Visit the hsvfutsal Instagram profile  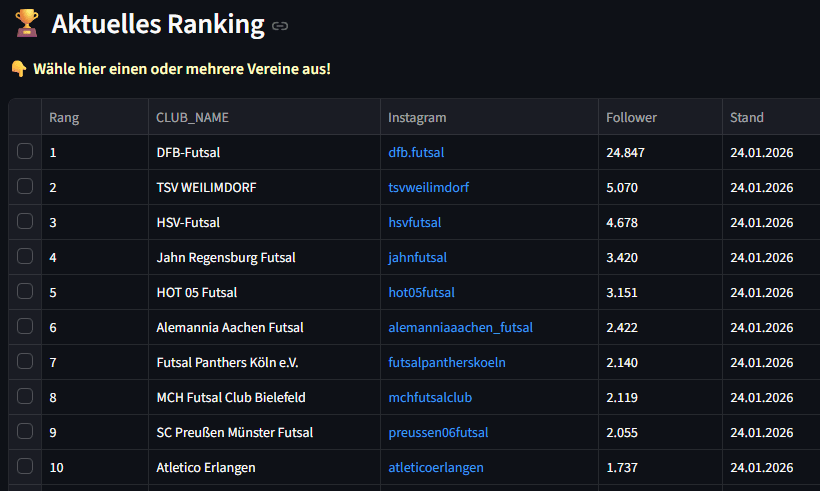[414, 223]
